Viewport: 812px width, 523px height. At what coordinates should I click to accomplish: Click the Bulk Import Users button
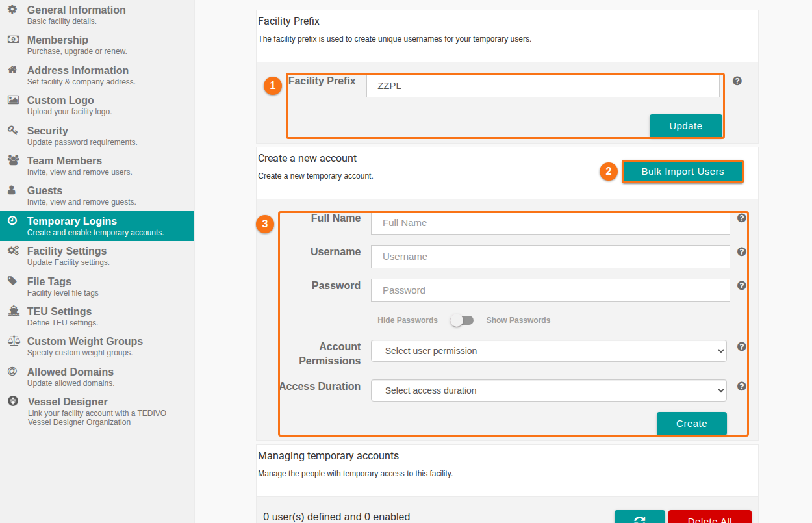click(x=683, y=172)
